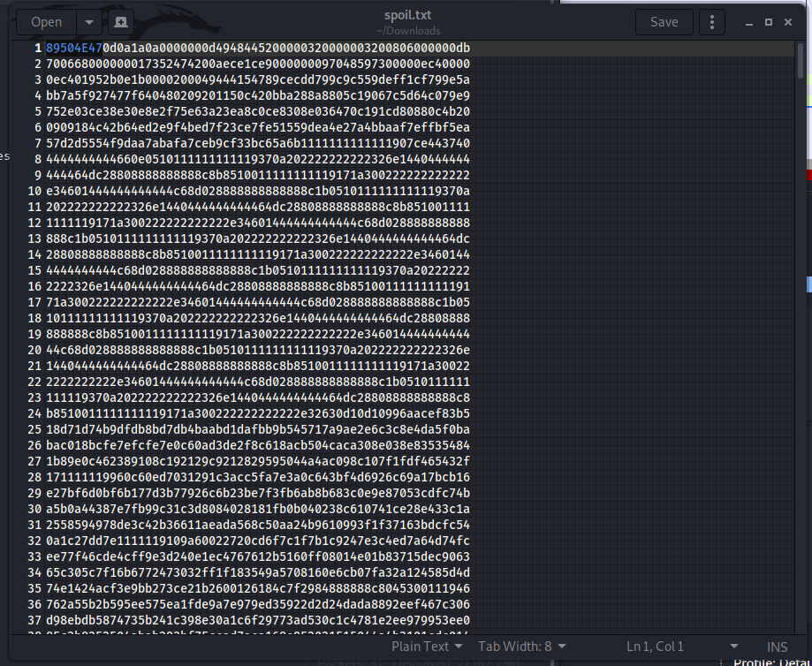Screen dimensions: 812x666
Task: Expand the recent files dropdown arrow beside Open
Action: pos(89,22)
